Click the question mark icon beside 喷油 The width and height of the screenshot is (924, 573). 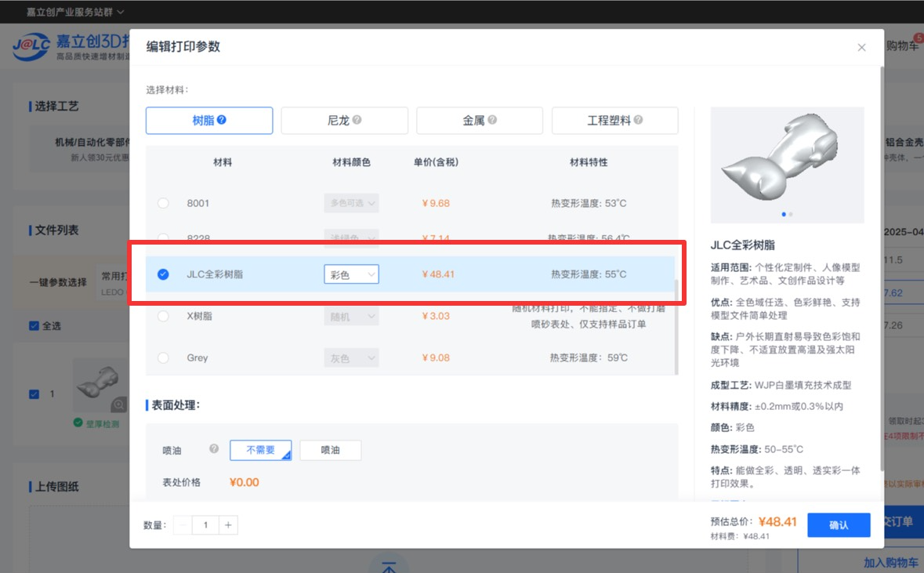click(x=213, y=449)
